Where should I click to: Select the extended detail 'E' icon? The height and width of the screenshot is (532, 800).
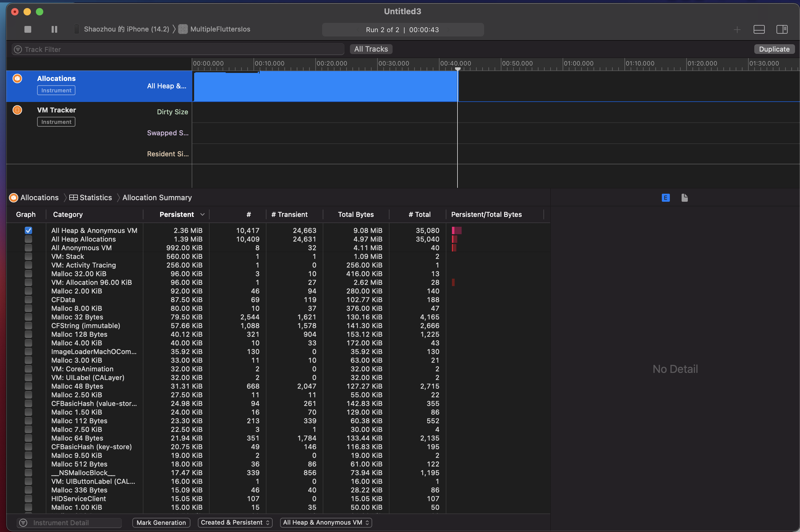665,198
